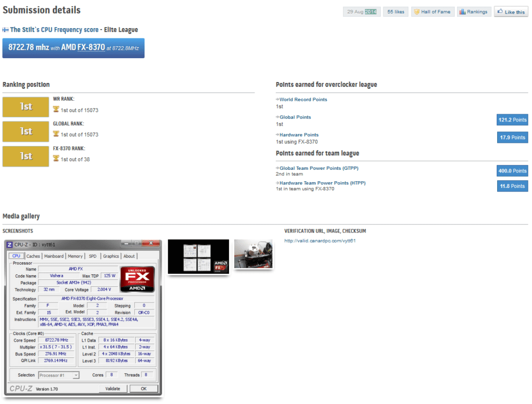This screenshot has width=532, height=404.
Task: Click the shield icon on Hall of Fame
Action: point(417,12)
